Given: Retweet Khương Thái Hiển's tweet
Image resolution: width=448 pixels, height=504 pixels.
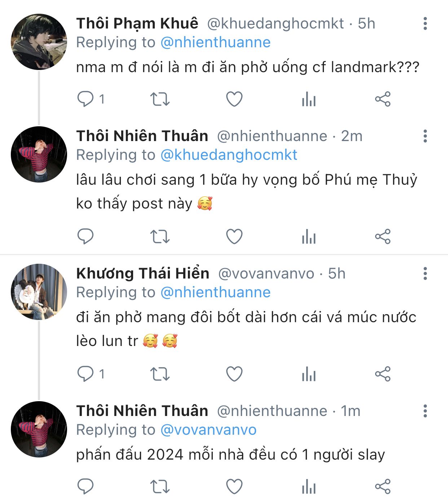Looking at the screenshot, I should point(159,374).
